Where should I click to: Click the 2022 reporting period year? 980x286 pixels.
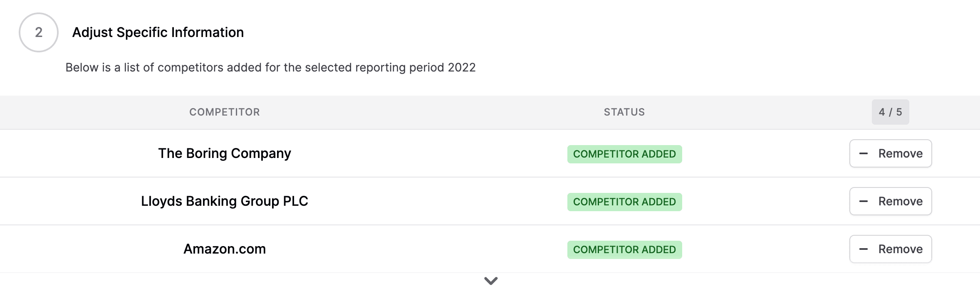coord(462,67)
